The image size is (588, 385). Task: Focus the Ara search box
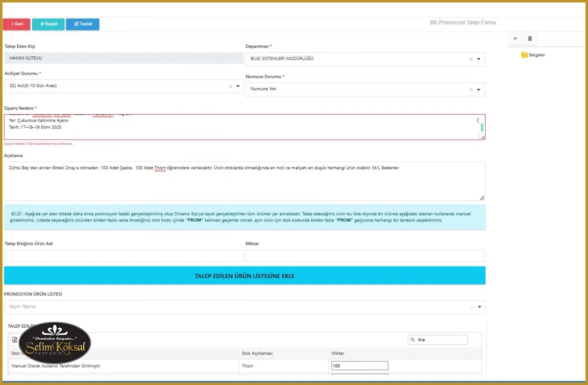pyautogui.click(x=441, y=339)
